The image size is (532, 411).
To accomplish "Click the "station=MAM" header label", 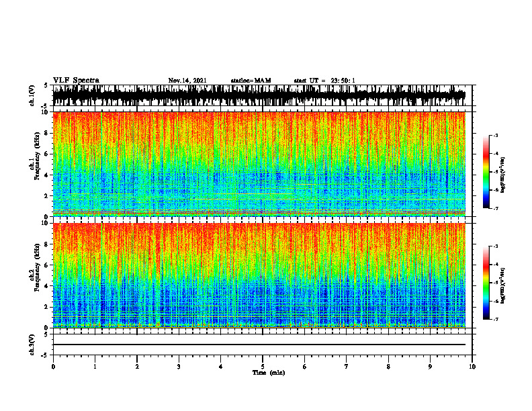I will point(251,81).
